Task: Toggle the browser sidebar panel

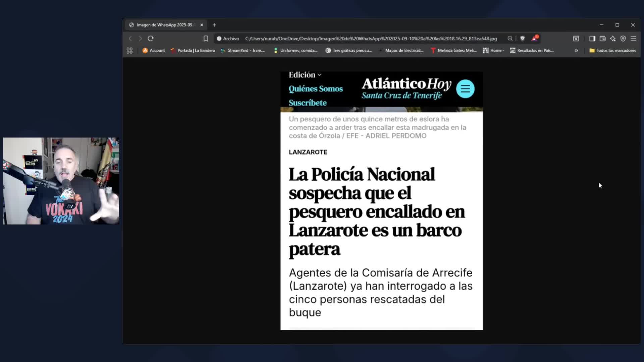Action: tap(592, 39)
